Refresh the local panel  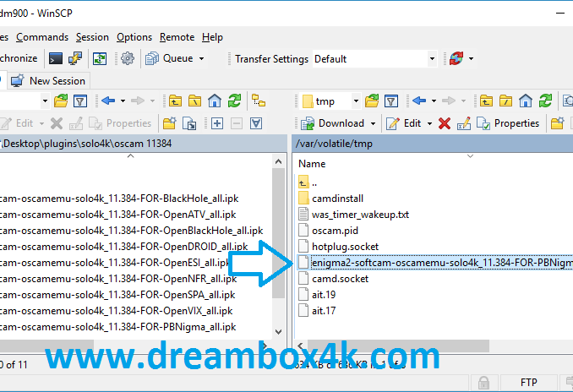234,101
